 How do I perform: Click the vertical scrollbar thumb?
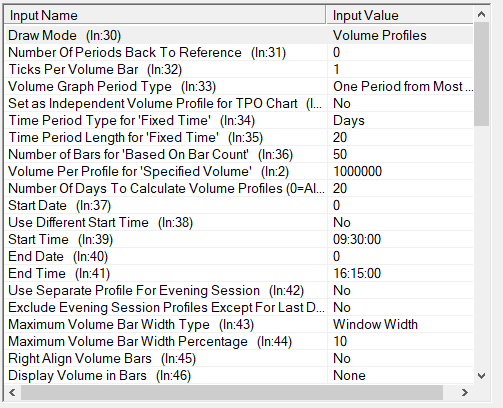pos(481,74)
